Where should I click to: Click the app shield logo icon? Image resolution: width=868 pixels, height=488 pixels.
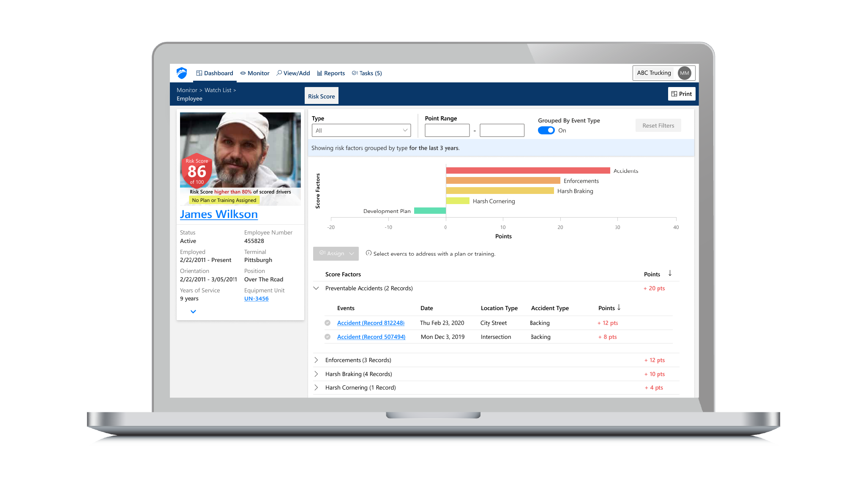[182, 73]
